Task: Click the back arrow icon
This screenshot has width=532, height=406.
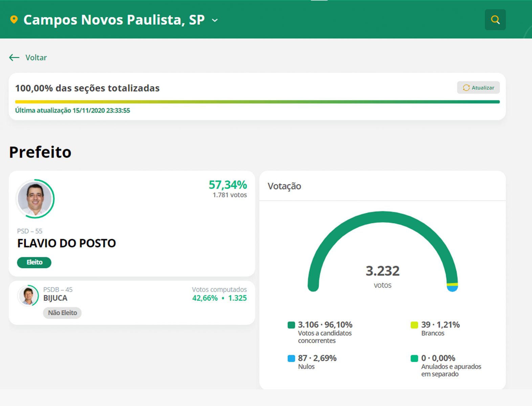Action: click(14, 58)
